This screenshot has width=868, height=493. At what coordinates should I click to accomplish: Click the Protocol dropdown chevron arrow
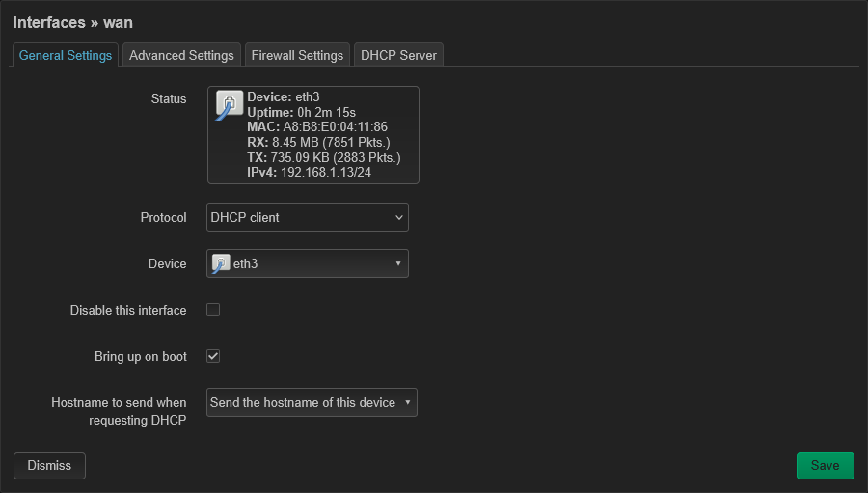399,218
